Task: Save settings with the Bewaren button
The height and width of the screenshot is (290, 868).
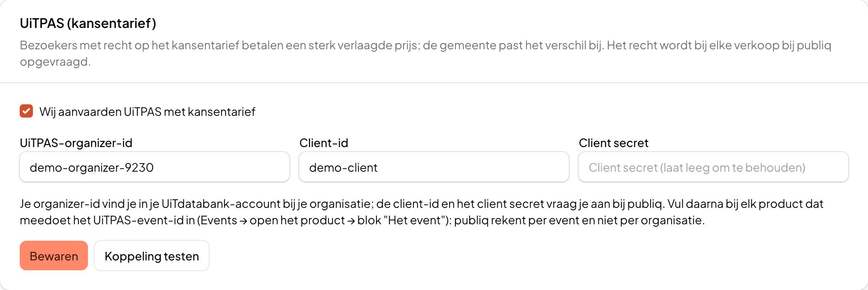Action: (x=54, y=255)
